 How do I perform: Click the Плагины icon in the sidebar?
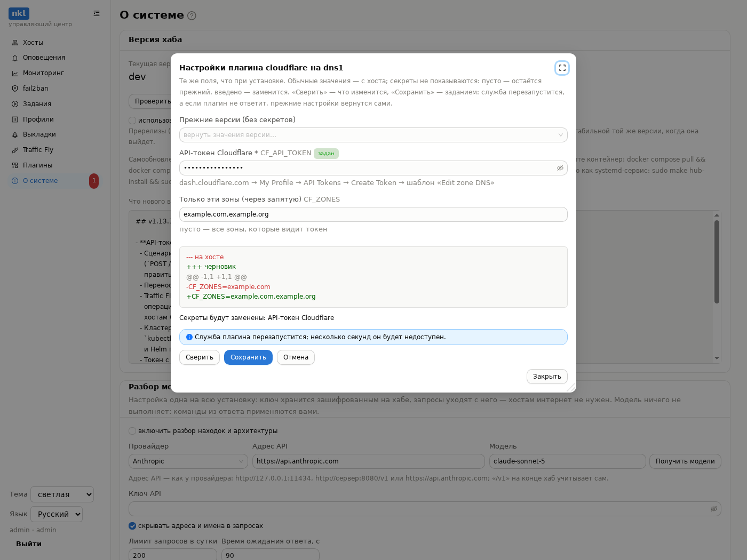coord(15,165)
